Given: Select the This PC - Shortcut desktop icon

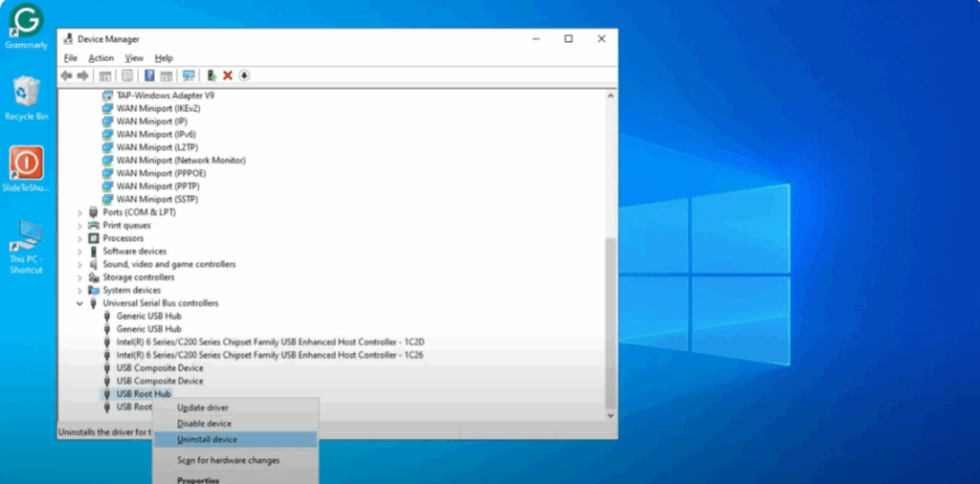Looking at the screenshot, I should [x=26, y=248].
